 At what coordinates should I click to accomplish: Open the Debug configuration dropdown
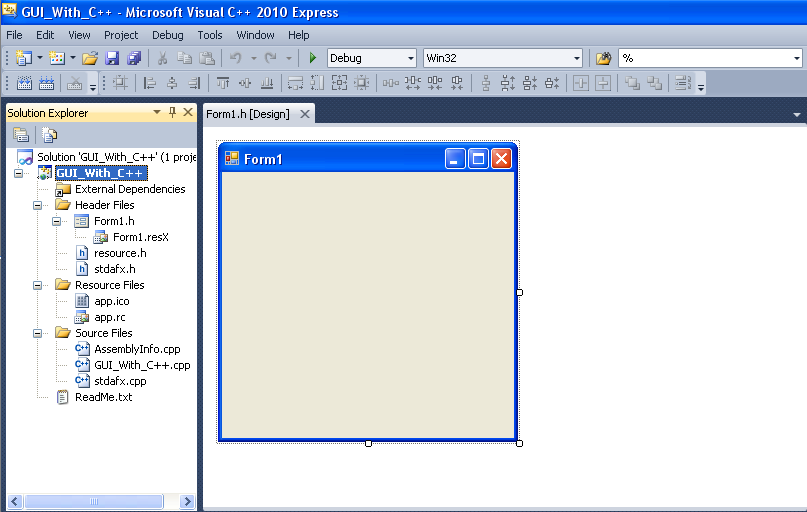(x=408, y=58)
